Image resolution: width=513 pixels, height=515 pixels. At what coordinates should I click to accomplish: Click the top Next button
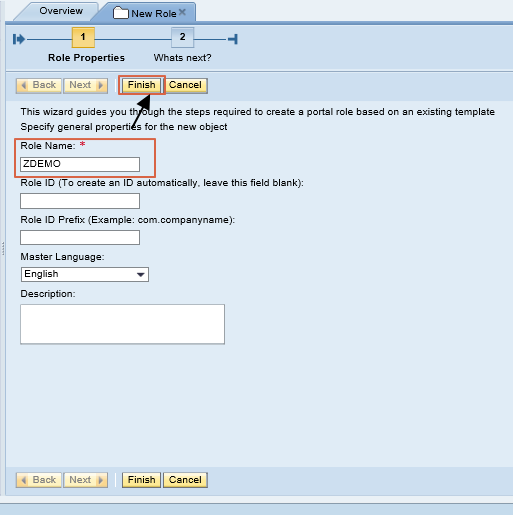[x=86, y=85]
